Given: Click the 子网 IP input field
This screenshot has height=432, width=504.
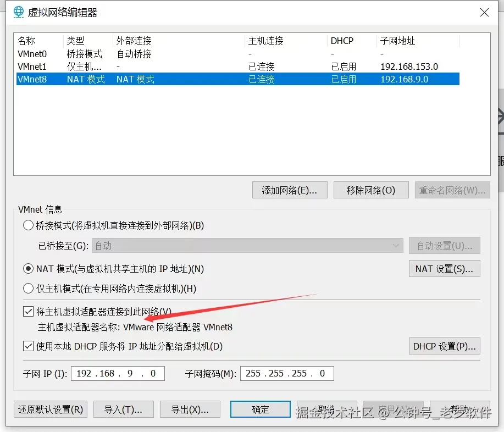Looking at the screenshot, I should pos(118,373).
